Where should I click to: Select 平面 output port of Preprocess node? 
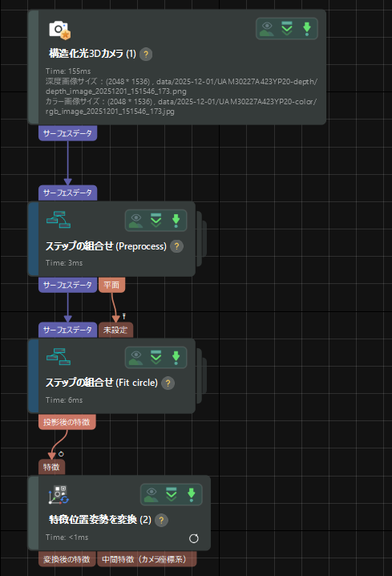pos(111,285)
